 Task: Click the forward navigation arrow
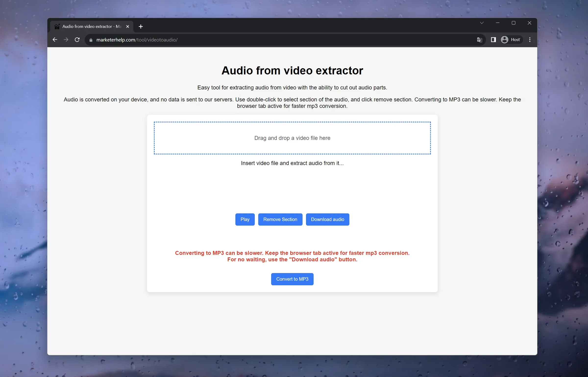click(66, 39)
